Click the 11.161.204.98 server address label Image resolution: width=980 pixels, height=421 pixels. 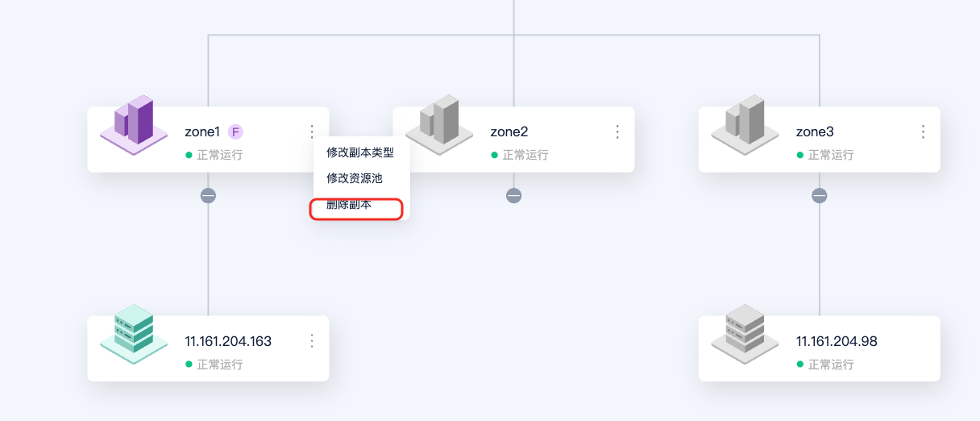[x=837, y=341]
